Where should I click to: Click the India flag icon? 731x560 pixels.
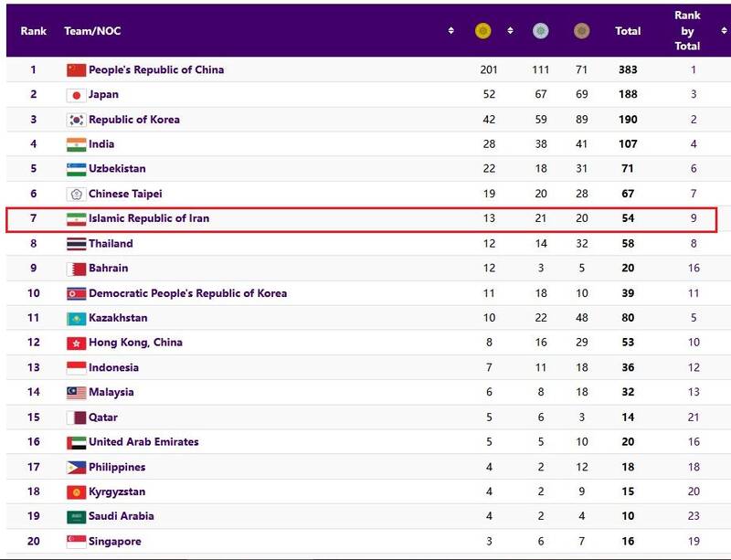[76, 144]
